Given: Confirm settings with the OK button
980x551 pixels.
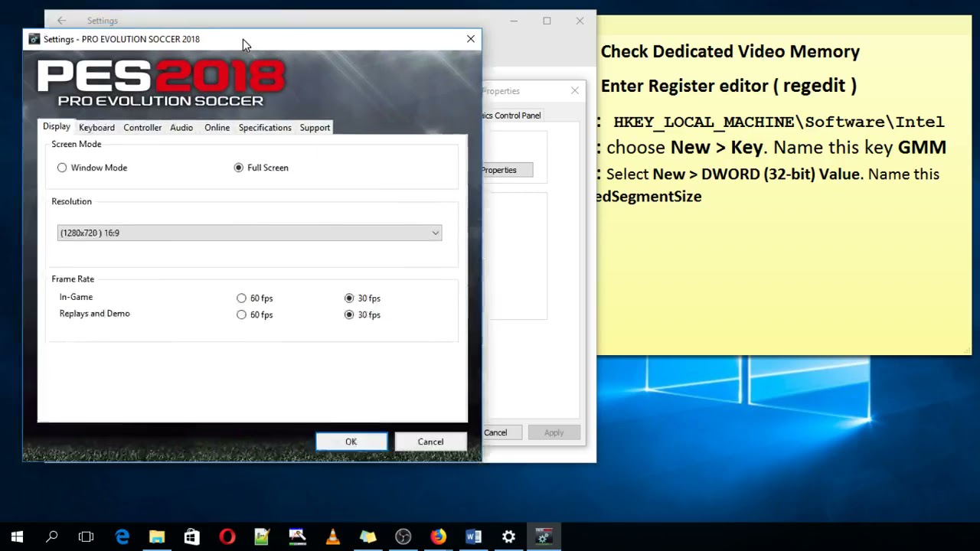Looking at the screenshot, I should click(351, 442).
